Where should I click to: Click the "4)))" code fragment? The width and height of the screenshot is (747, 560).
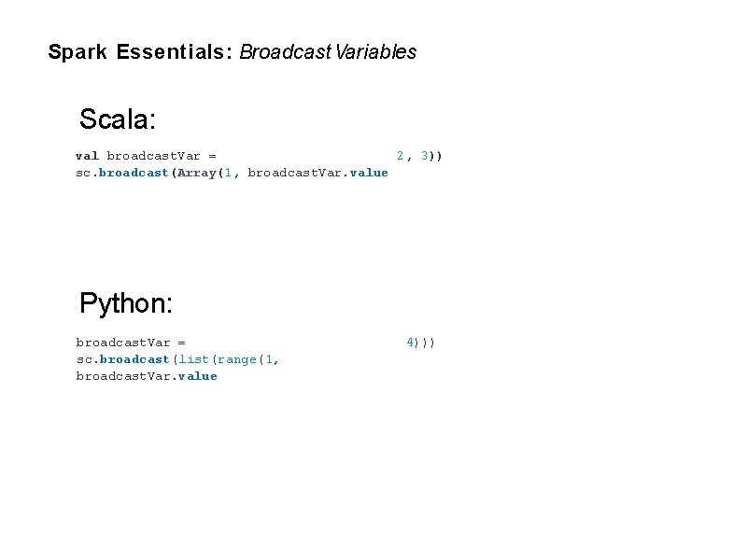coord(420,343)
